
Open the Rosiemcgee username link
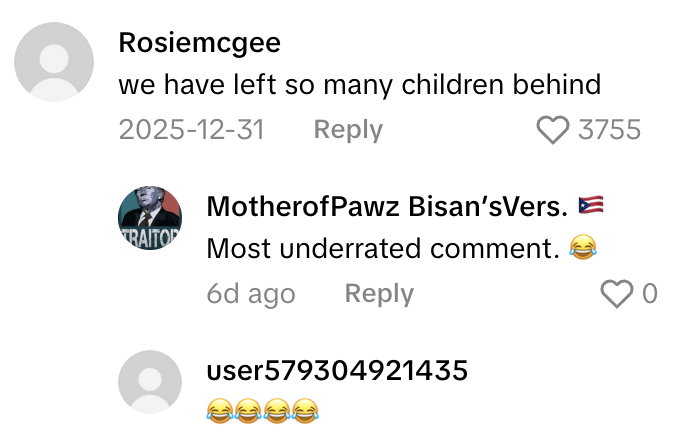199,43
